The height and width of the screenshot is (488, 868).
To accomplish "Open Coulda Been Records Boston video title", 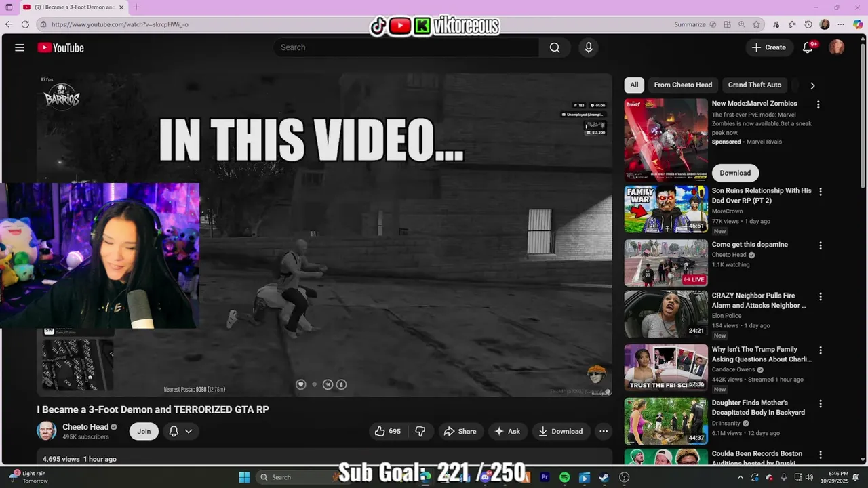I will (x=757, y=458).
